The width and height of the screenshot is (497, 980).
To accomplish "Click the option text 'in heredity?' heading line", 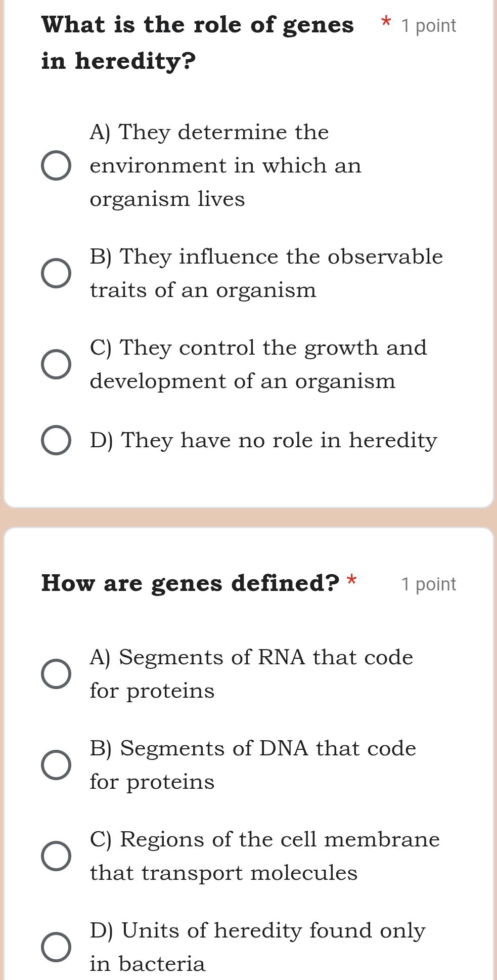I will tap(118, 61).
